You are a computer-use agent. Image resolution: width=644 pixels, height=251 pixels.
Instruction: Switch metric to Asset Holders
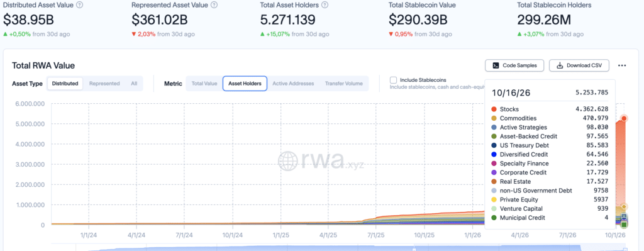tap(245, 84)
